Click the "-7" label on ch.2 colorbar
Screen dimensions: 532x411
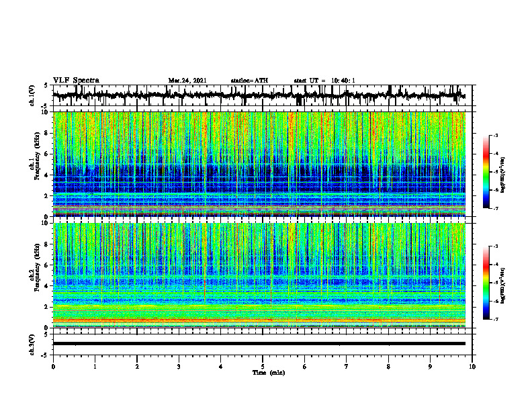[495, 319]
